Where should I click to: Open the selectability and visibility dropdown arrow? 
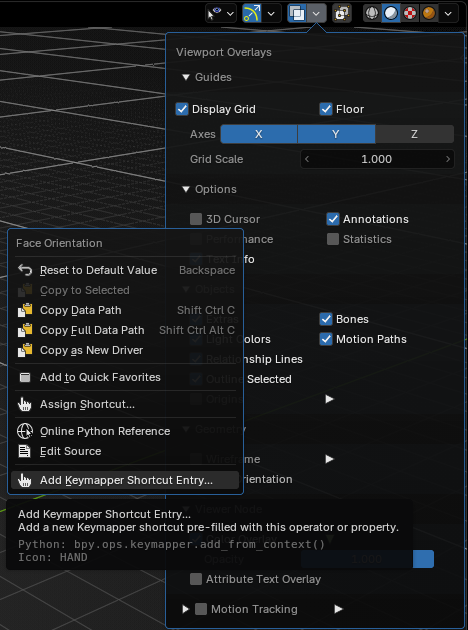(x=231, y=14)
